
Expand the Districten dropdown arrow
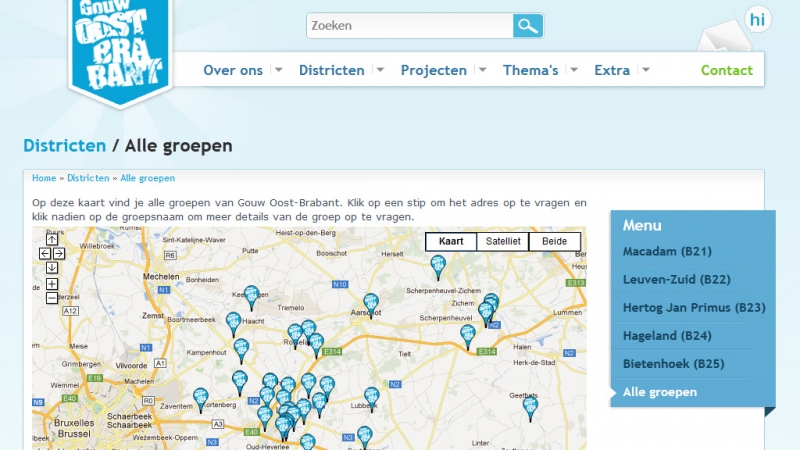pyautogui.click(x=380, y=70)
